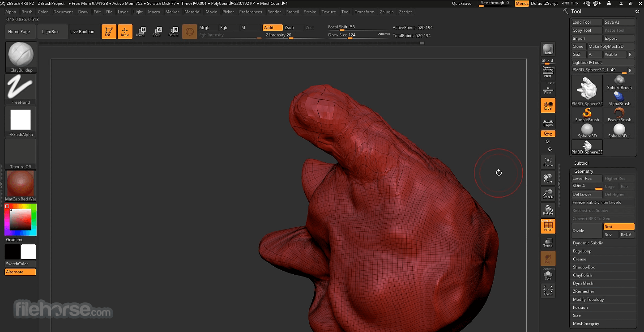Click the Zoom3D magnifier icon
Viewport: 644px width, 332px height.
[548, 194]
